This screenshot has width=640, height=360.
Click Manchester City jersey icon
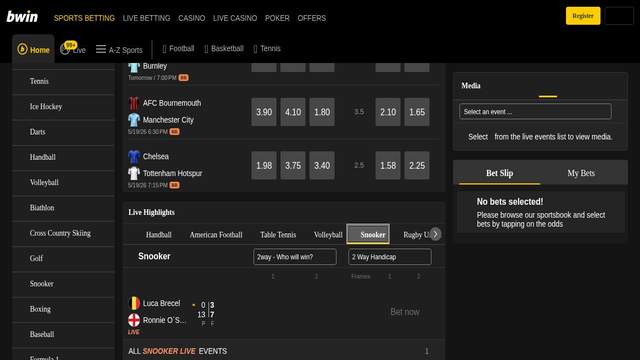[134, 120]
